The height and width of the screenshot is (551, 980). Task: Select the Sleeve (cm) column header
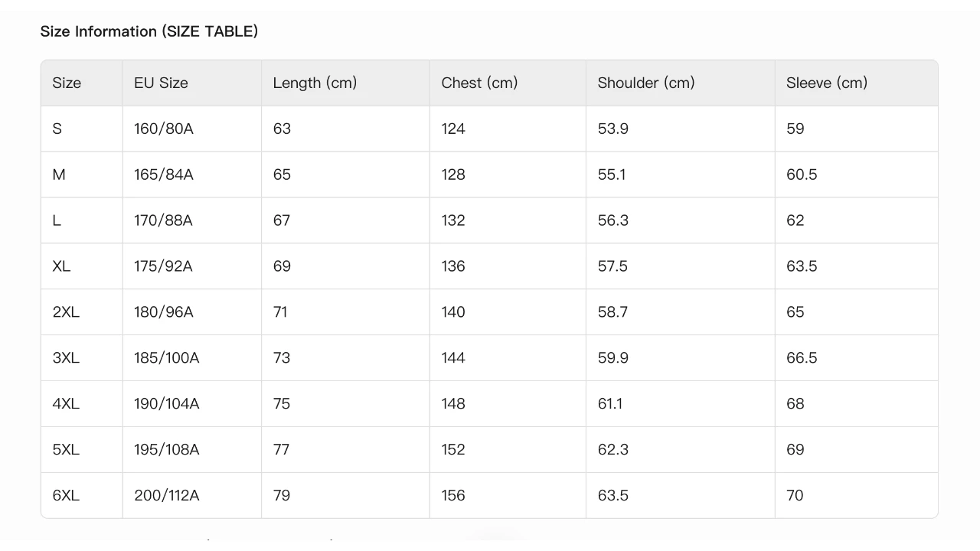826,83
